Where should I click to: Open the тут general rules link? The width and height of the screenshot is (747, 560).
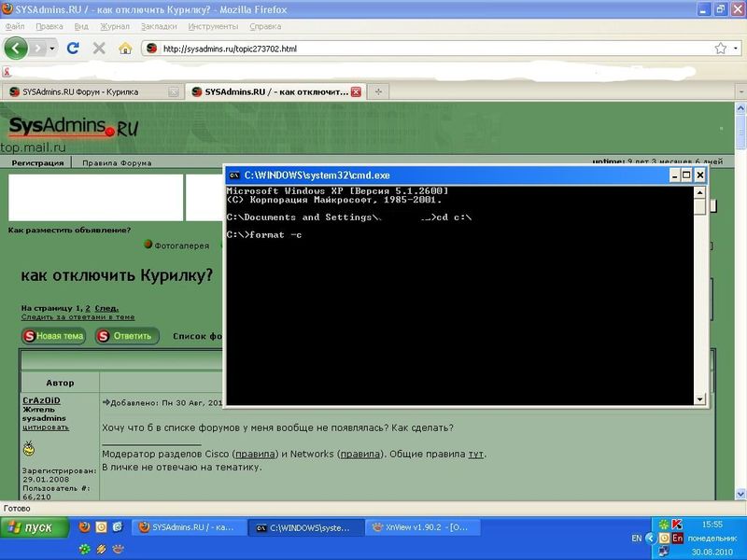point(475,454)
